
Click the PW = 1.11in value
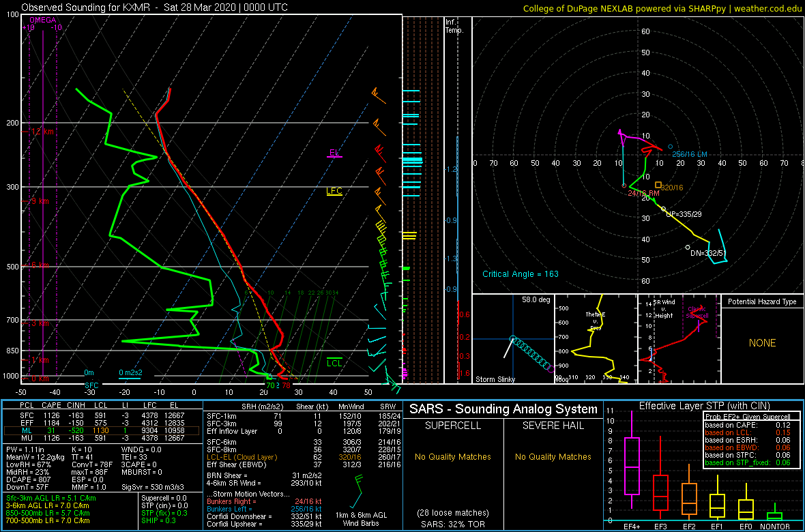(x=27, y=449)
